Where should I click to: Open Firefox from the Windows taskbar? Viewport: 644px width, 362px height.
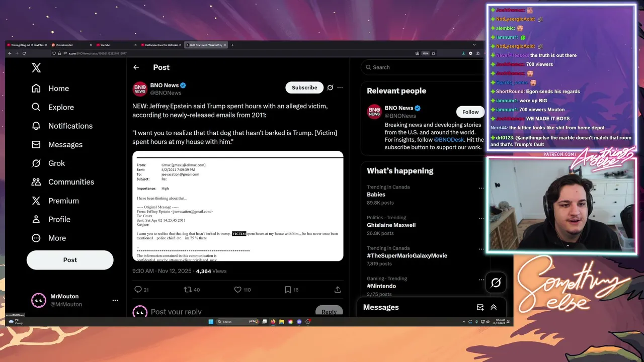pos(273,322)
